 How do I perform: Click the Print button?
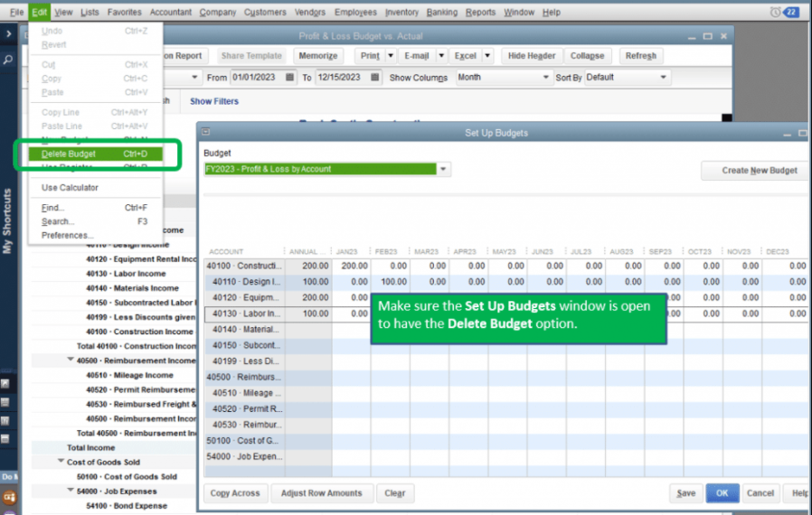tap(370, 56)
